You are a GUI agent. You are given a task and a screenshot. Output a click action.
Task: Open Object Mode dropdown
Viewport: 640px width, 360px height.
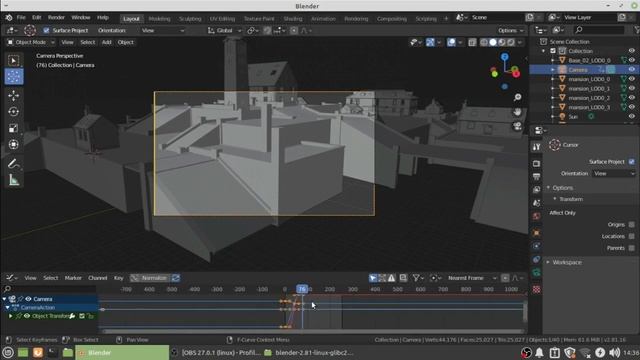coord(31,42)
